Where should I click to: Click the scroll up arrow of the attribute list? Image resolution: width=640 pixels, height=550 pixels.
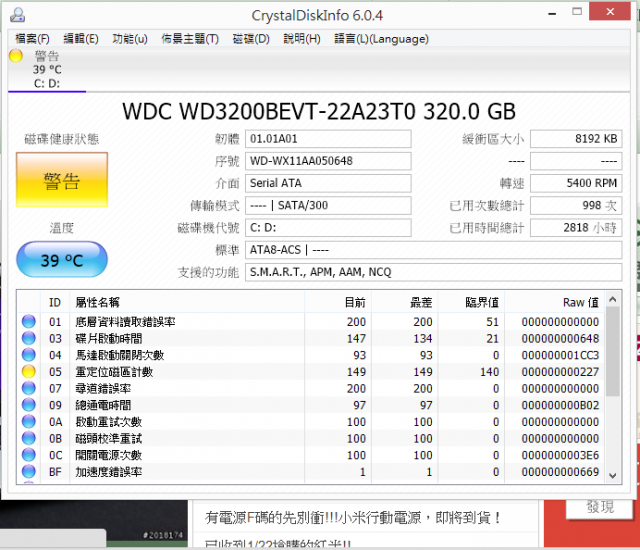point(613,300)
